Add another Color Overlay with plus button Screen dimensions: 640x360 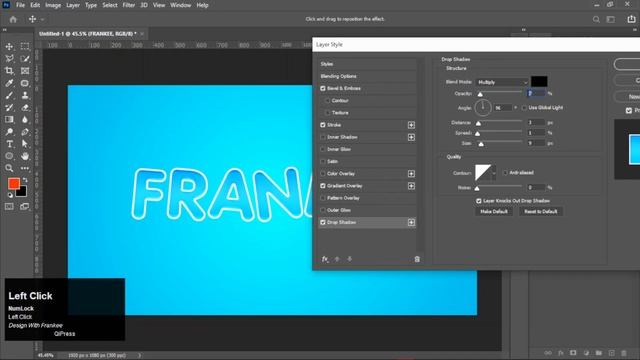[x=411, y=174]
